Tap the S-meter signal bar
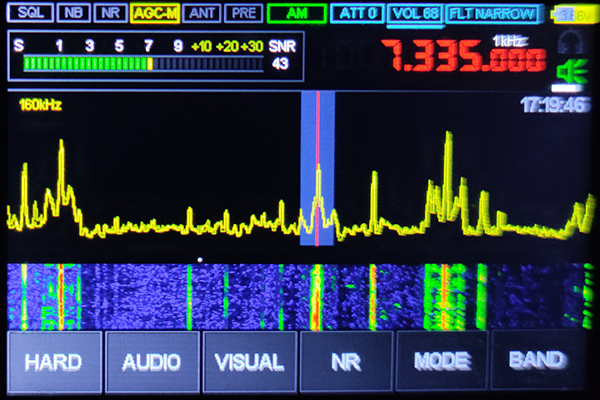The width and height of the screenshot is (600, 400). click(x=143, y=64)
